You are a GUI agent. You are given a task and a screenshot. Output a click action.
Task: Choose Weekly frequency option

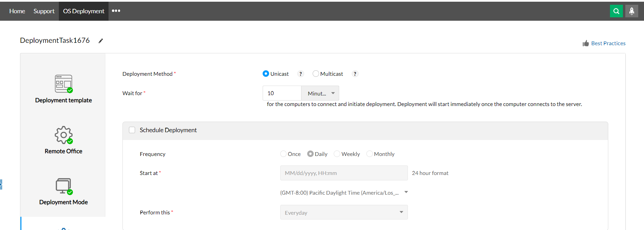[x=337, y=154]
